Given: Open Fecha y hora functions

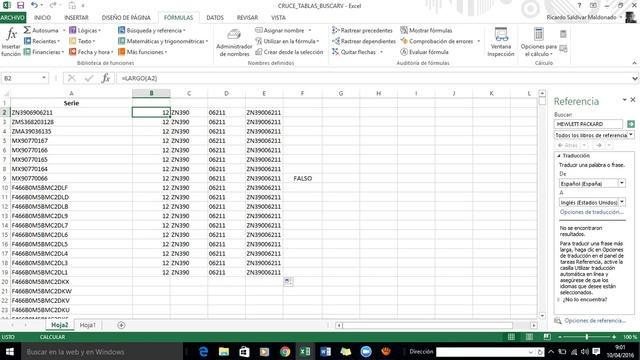Looking at the screenshot, I should coord(91,52).
